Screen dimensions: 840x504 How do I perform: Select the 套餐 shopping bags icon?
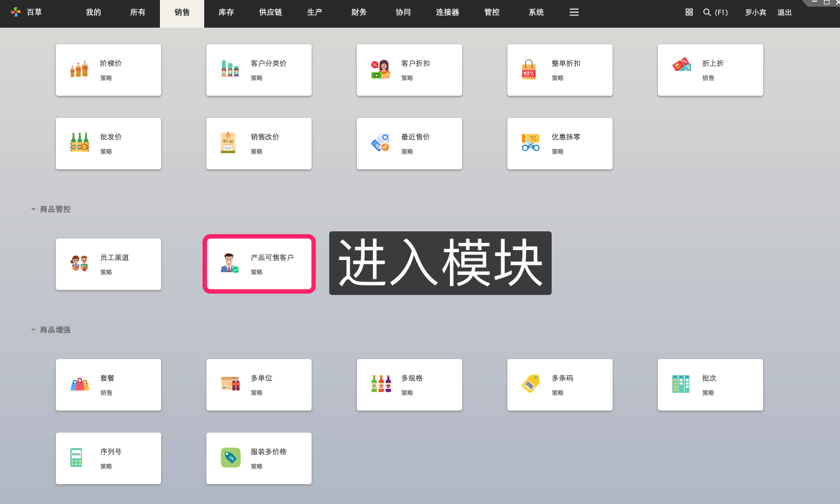pyautogui.click(x=80, y=384)
